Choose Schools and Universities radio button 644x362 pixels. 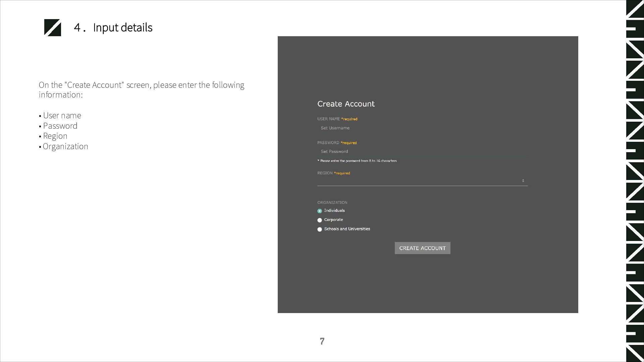[320, 229]
